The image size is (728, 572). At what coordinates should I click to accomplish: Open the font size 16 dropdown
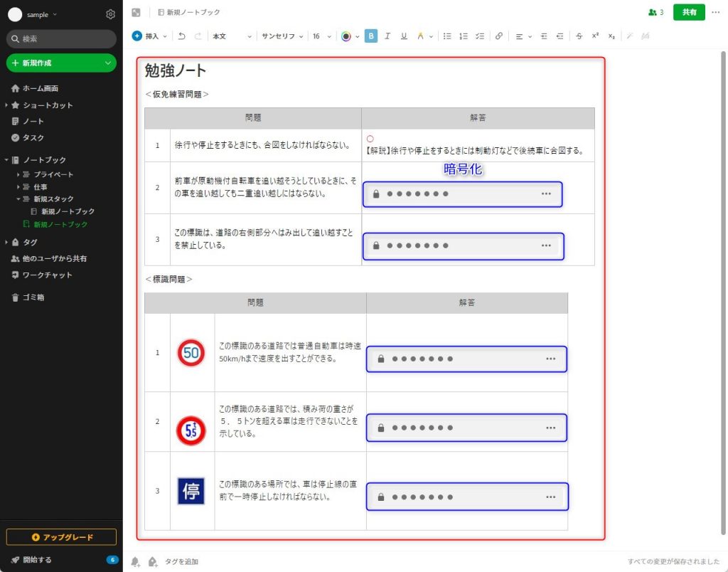[322, 36]
